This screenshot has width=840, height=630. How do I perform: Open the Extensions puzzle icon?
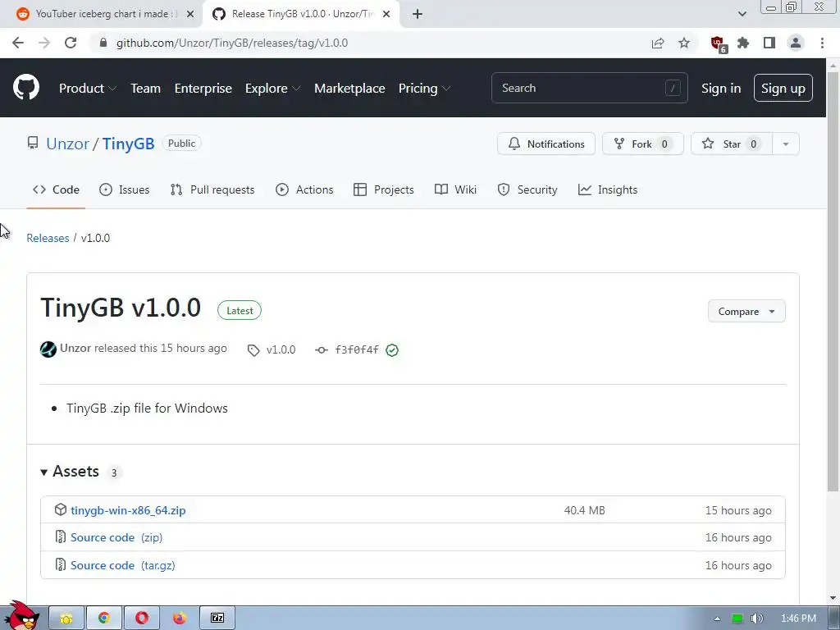point(743,43)
